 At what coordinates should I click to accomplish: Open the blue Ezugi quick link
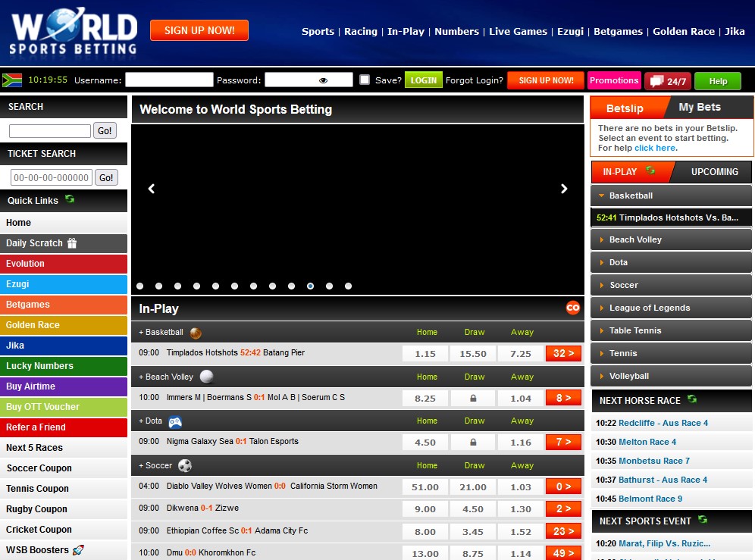pyautogui.click(x=64, y=284)
